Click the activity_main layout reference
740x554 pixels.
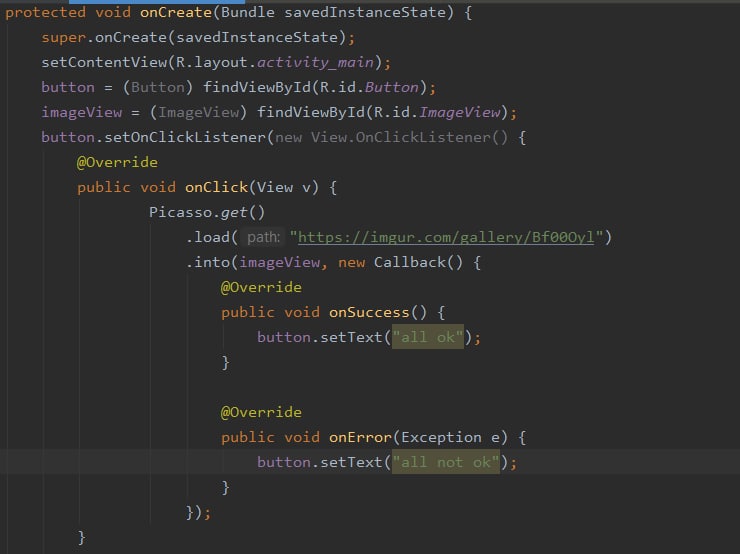(315, 62)
